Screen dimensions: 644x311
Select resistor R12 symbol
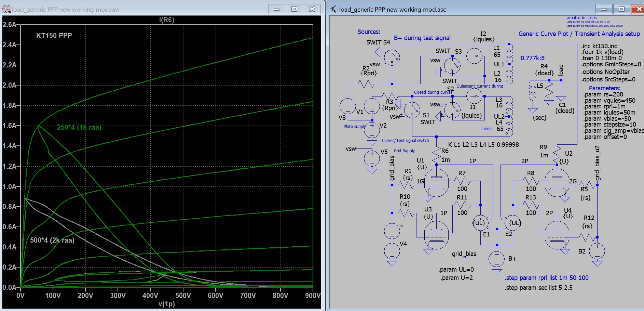(587, 237)
